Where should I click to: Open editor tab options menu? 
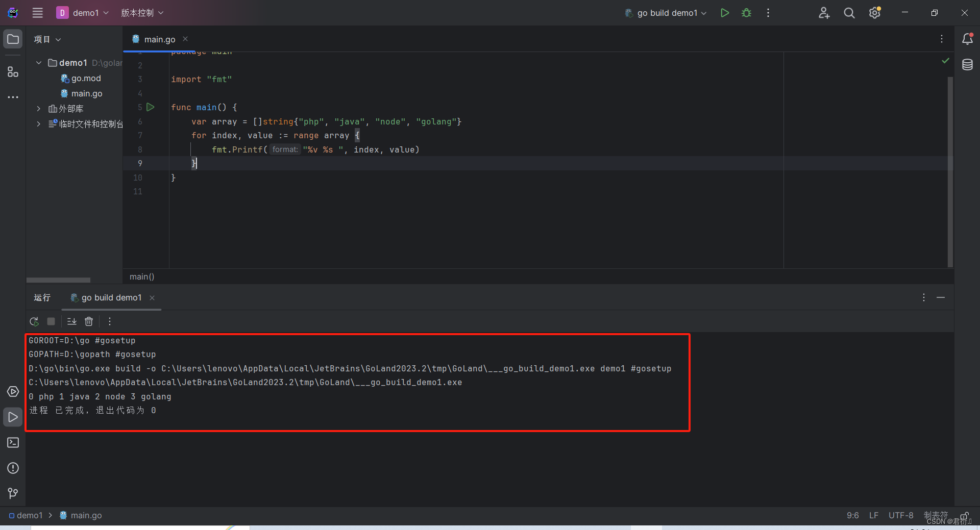[x=942, y=39]
